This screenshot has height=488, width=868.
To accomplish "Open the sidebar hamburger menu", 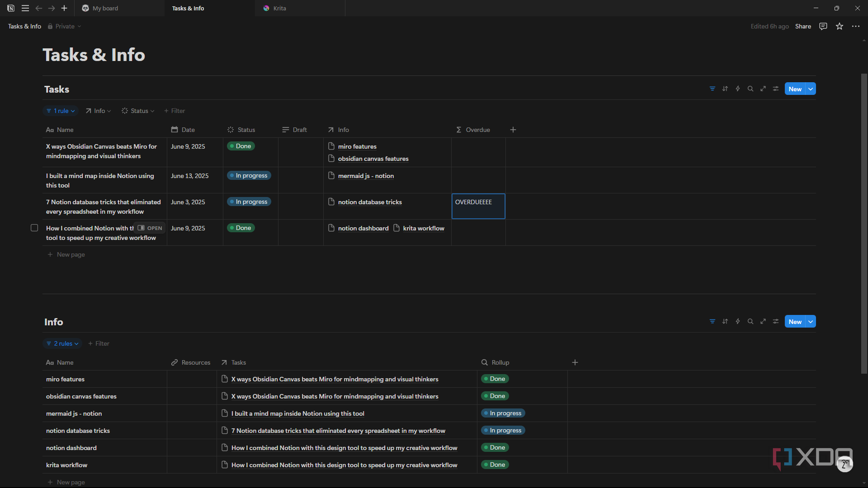I will pyautogui.click(x=25, y=8).
